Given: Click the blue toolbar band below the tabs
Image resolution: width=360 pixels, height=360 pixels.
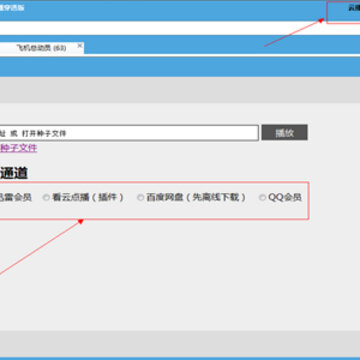Looking at the screenshot, I should [x=180, y=66].
